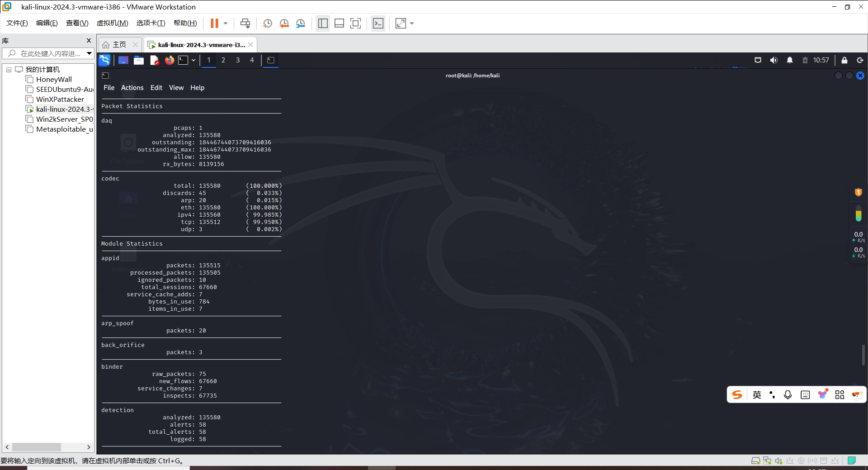The height and width of the screenshot is (470, 868).
Task: Switch Sogou input to English/Chinese mode
Action: tap(757, 395)
